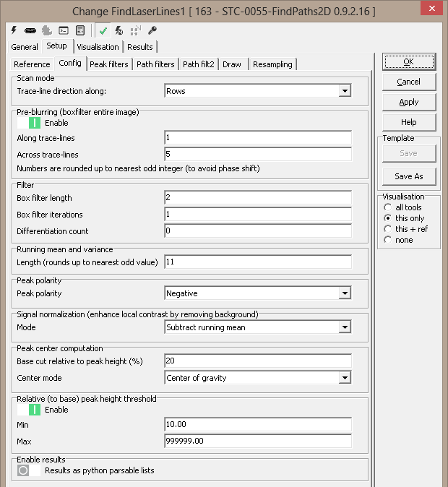Viewport: 448px width, 487px height.
Task: Click the lightning bolt with badge icon
Action: click(119, 31)
